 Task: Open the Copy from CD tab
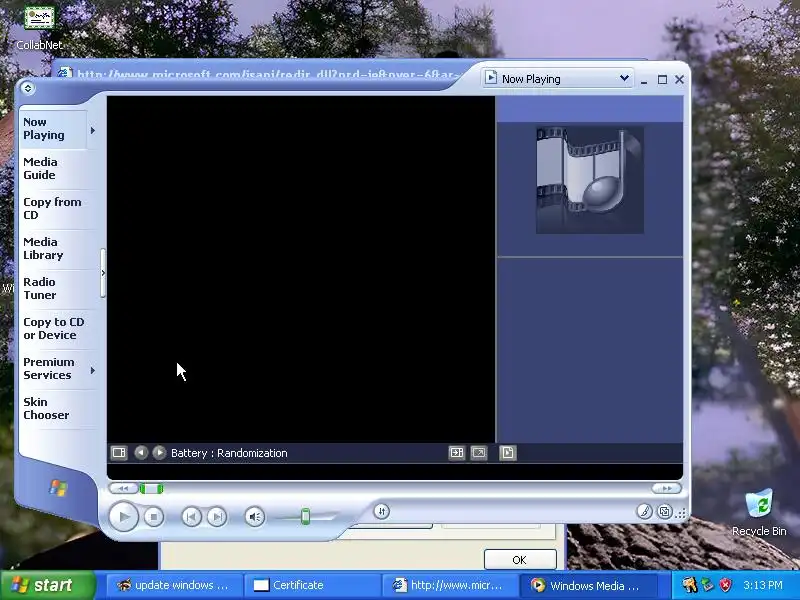point(52,208)
